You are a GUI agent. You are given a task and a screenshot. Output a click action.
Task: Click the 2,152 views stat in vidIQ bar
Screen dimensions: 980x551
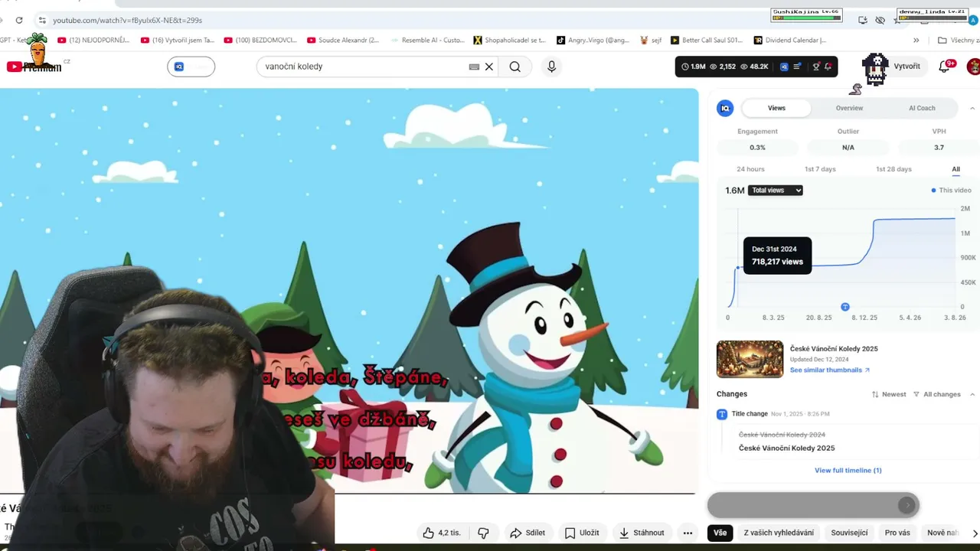[723, 67]
